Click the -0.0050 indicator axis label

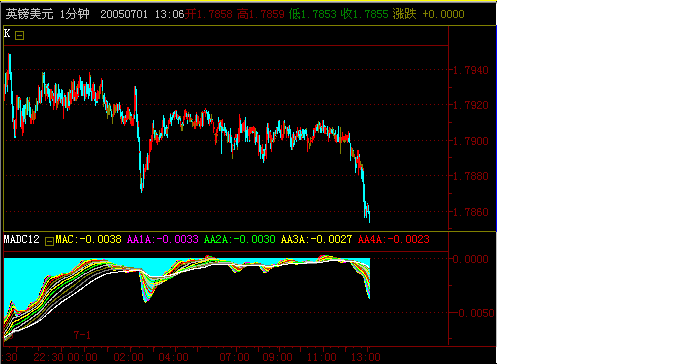[x=473, y=313]
